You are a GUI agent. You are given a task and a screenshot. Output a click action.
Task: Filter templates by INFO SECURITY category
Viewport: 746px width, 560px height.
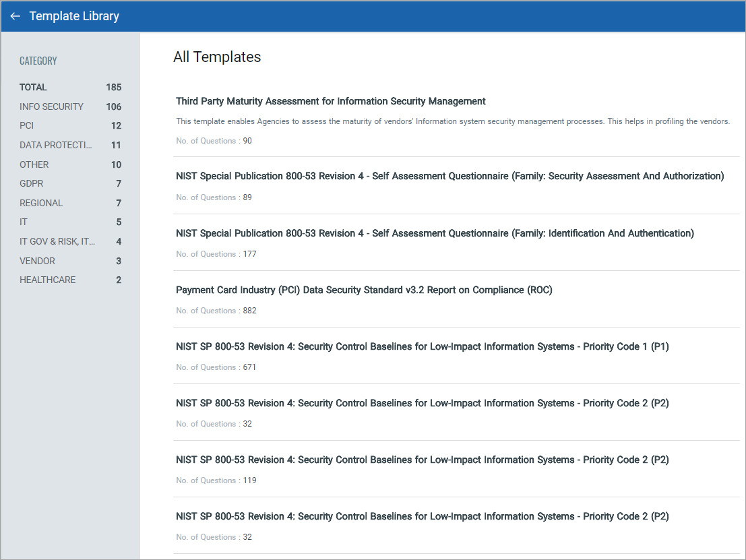pos(51,106)
